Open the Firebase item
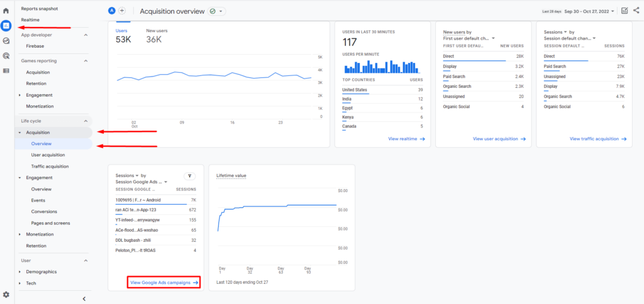The width and height of the screenshot is (644, 304). (x=35, y=46)
